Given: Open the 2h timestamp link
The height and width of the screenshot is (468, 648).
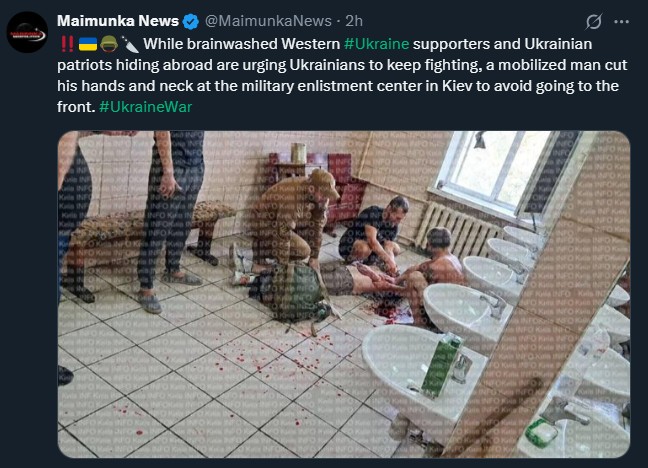Looking at the screenshot, I should point(354,21).
